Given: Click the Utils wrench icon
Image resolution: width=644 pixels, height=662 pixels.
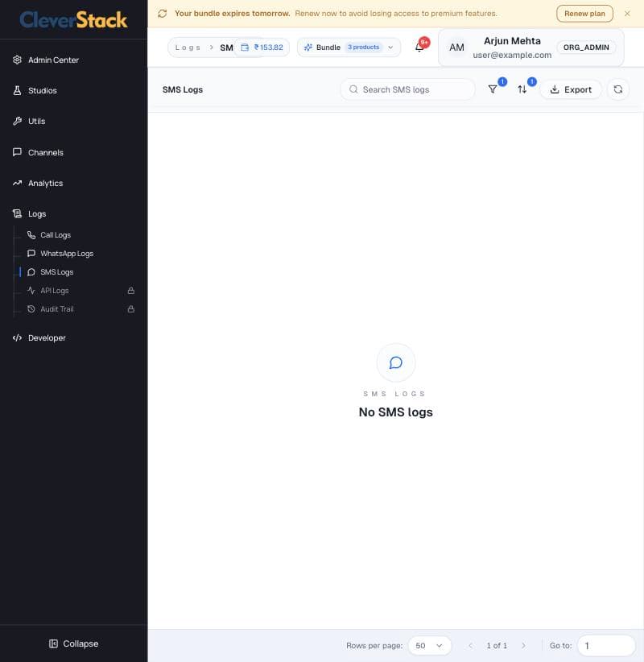Looking at the screenshot, I should (17, 121).
